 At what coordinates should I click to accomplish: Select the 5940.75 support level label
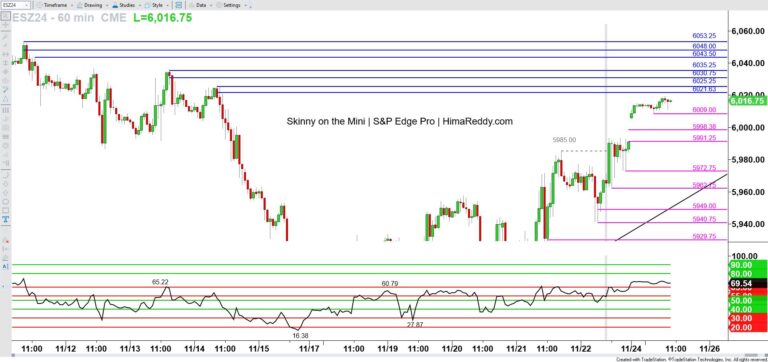pyautogui.click(x=704, y=219)
